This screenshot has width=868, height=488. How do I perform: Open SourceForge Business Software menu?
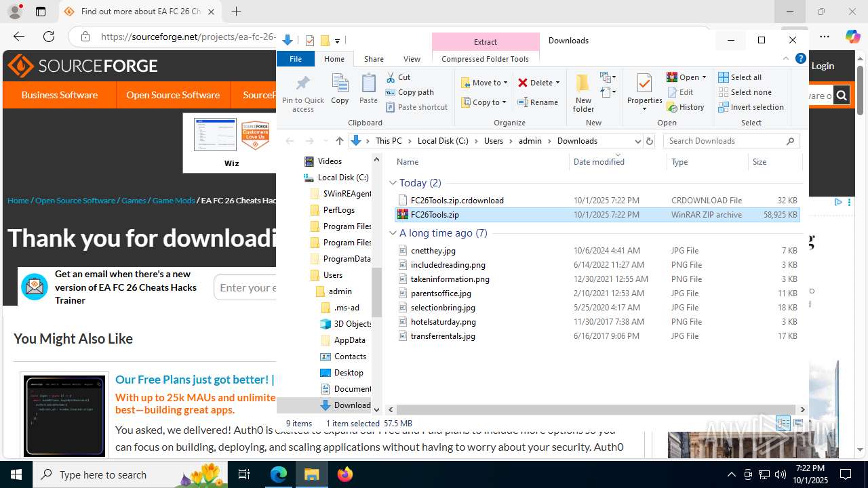pos(60,95)
